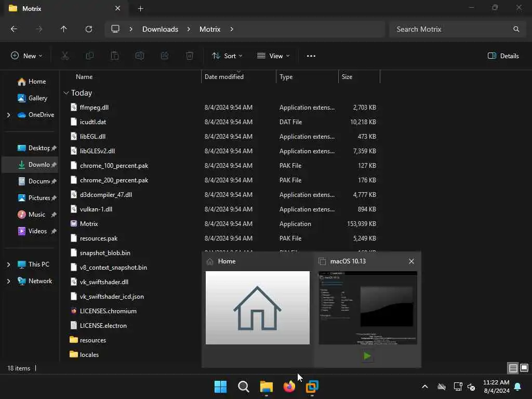Sort by Name column header
Viewport: 532px width, 399px height.
(84, 77)
